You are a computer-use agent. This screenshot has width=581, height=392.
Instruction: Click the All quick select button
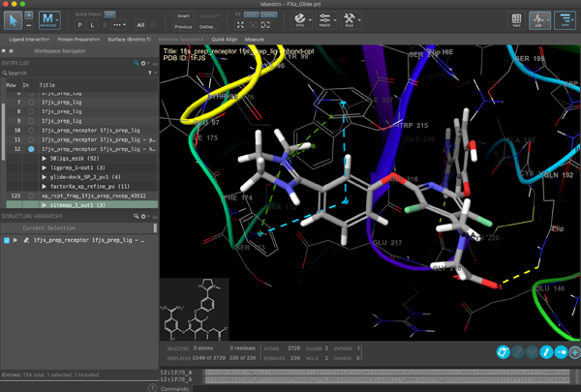pos(140,25)
